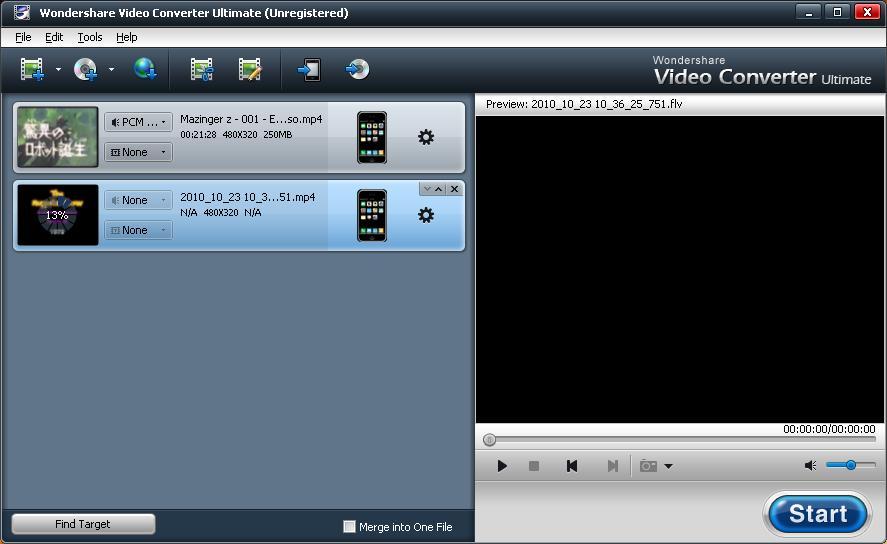Click the Add Files filmstrip icon
This screenshot has width=887, height=544.
tap(32, 70)
